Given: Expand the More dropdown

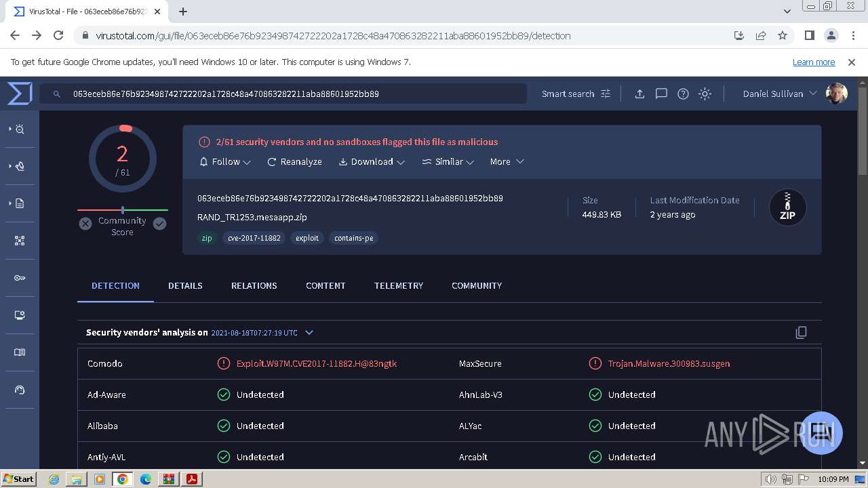Looking at the screenshot, I should click(x=507, y=161).
